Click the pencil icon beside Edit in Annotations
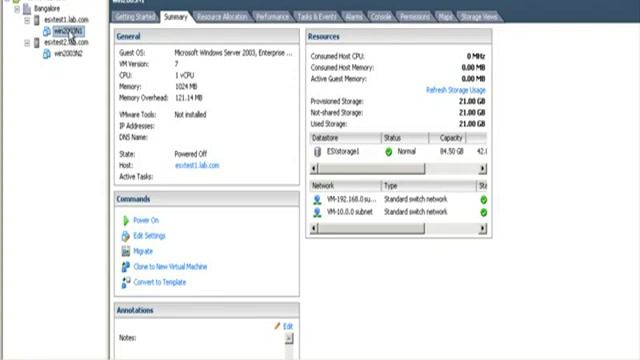Screen dimensions: 640x360 pos(277,326)
